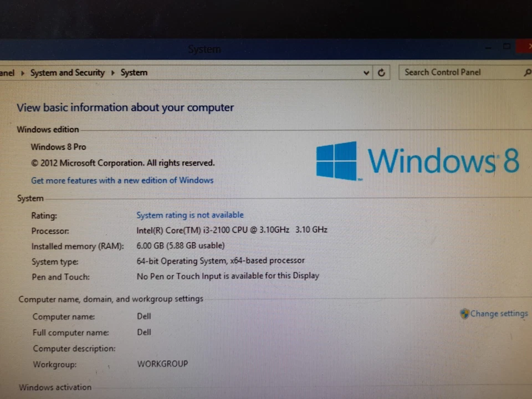Open Change settings for computer name
This screenshot has width=532, height=399.
[499, 314]
